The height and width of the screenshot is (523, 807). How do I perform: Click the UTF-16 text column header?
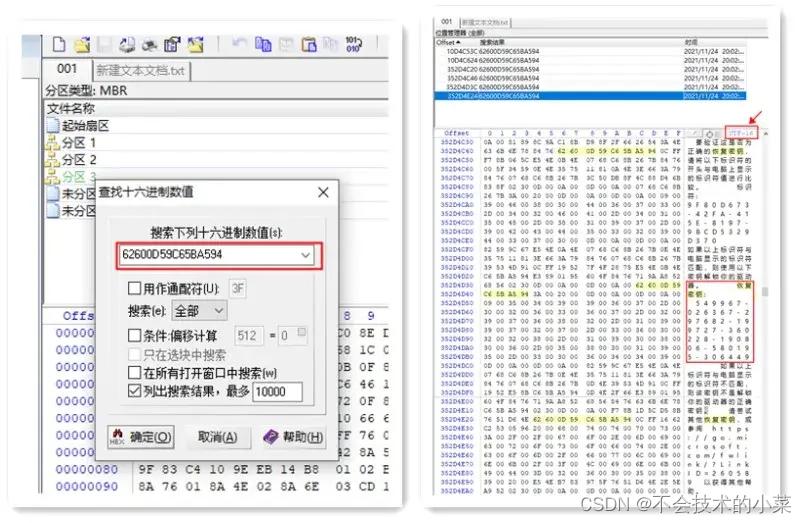pos(741,133)
